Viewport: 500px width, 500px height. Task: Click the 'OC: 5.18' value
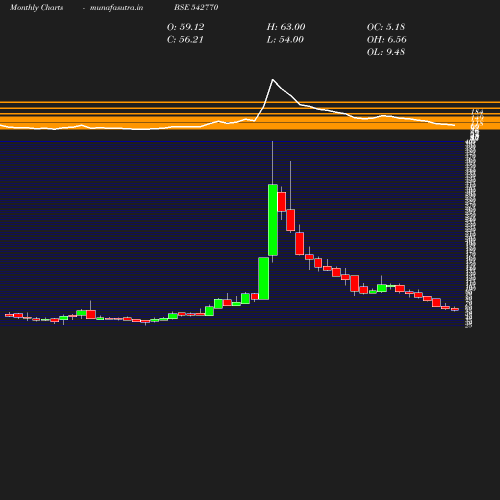pyautogui.click(x=386, y=27)
